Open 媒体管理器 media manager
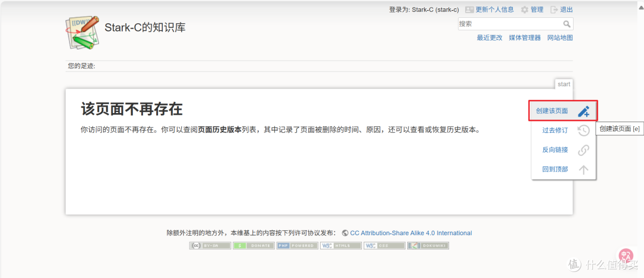The height and width of the screenshot is (278, 644). 525,38
